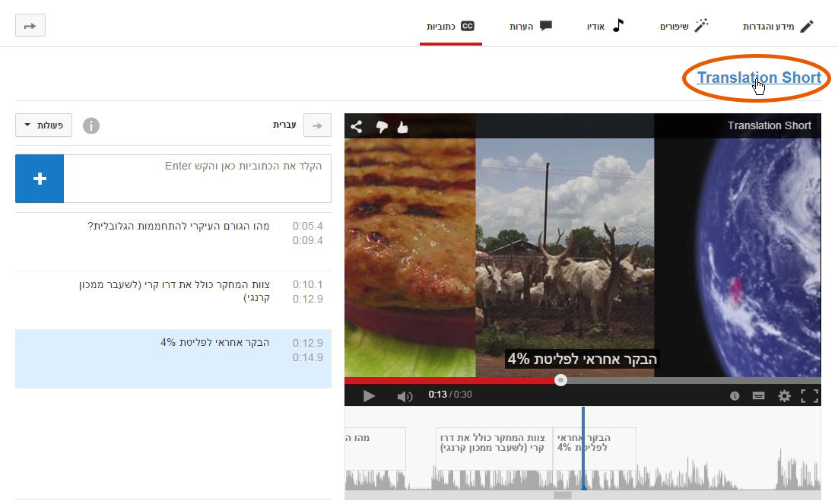Open the אודיו audio tab
The height and width of the screenshot is (504, 838).
[x=605, y=26]
